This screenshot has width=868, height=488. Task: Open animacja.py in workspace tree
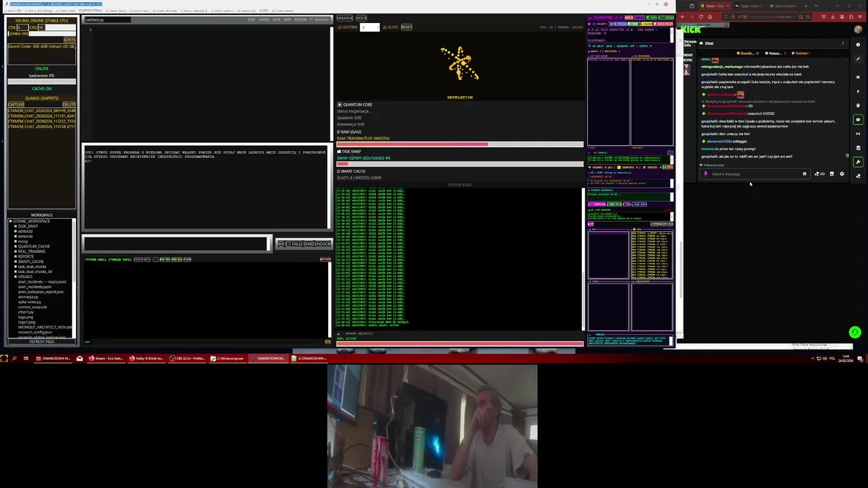click(x=28, y=297)
